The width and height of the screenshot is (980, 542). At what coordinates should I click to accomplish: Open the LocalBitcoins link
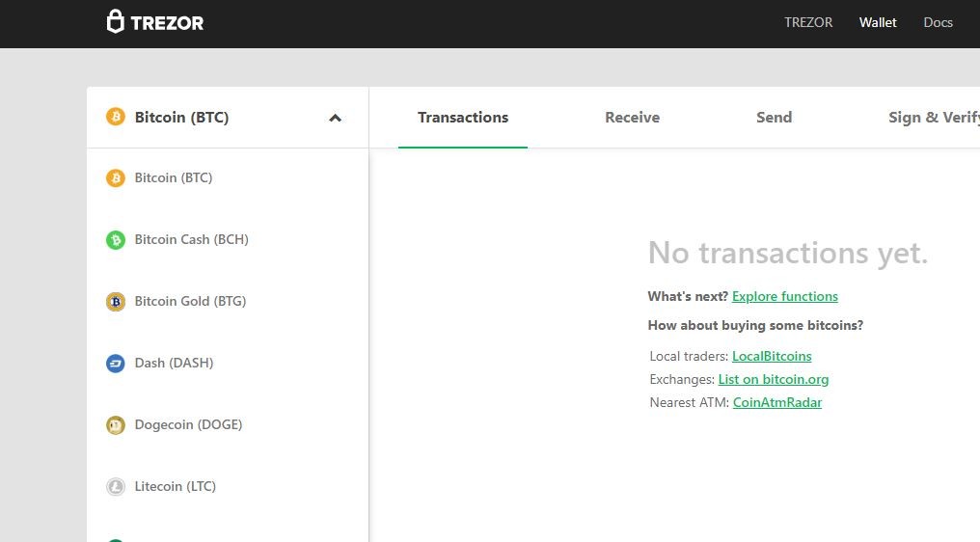[x=772, y=356]
